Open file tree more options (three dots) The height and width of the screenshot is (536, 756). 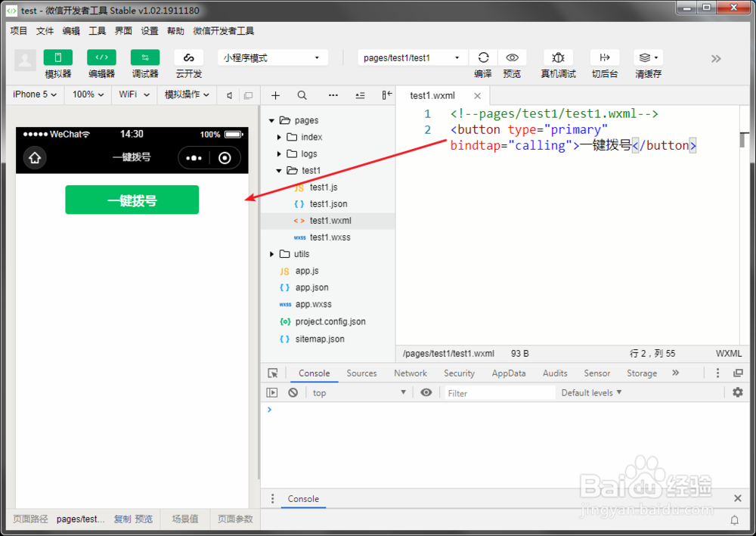333,95
